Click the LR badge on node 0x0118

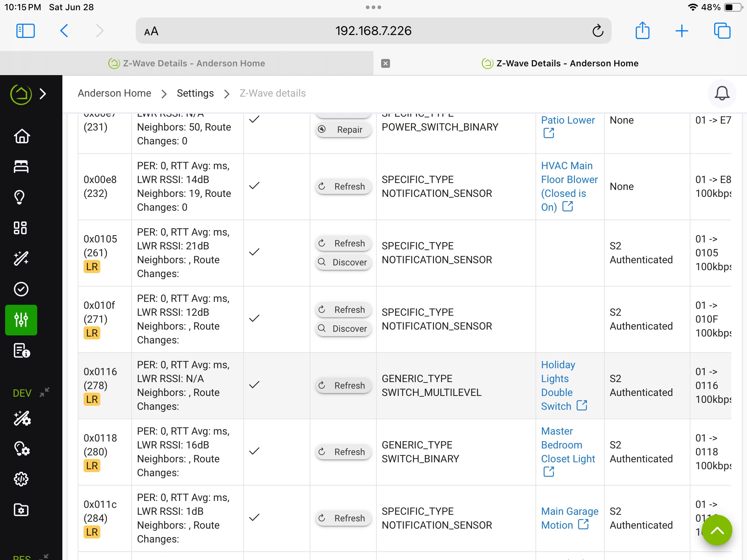pos(92,466)
